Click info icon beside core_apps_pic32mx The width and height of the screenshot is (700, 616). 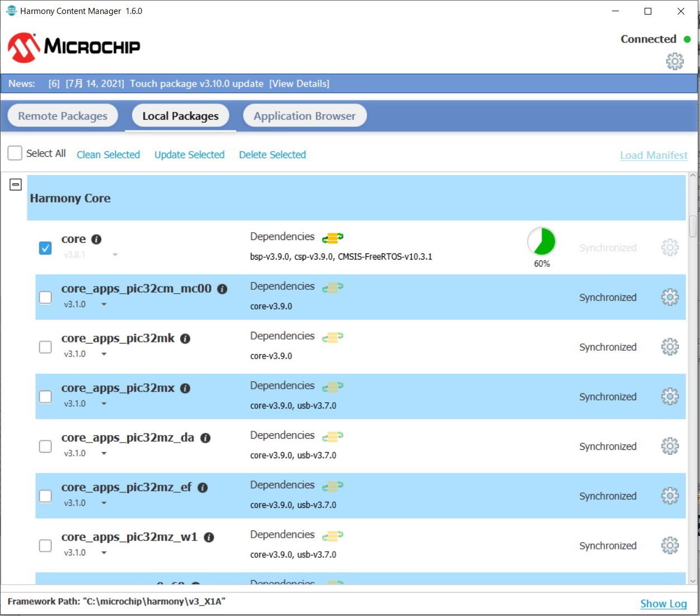(x=185, y=388)
